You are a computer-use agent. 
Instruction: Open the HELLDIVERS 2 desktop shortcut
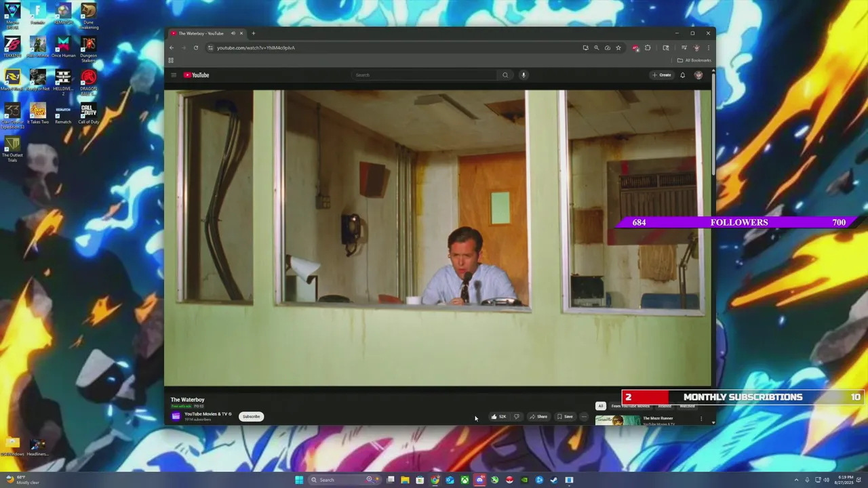click(x=63, y=82)
